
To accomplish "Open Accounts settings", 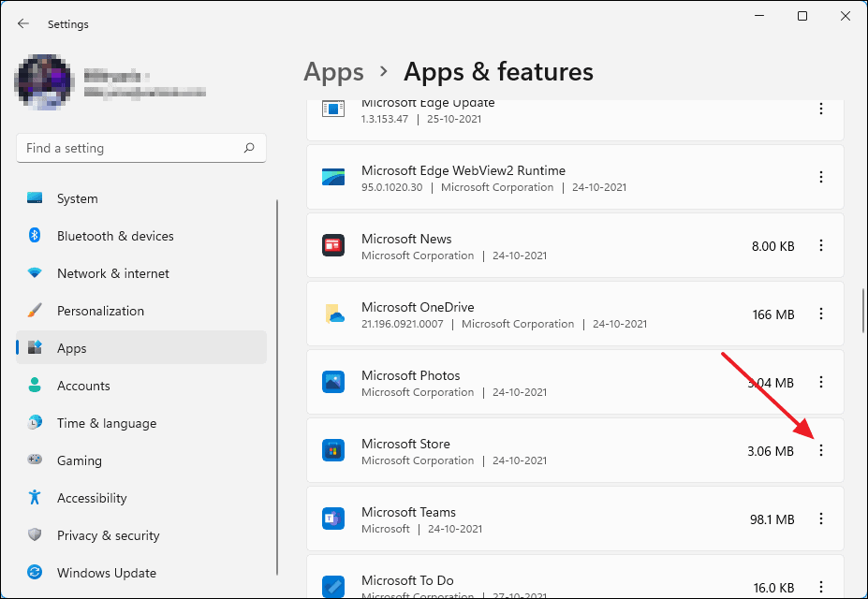I will point(81,386).
